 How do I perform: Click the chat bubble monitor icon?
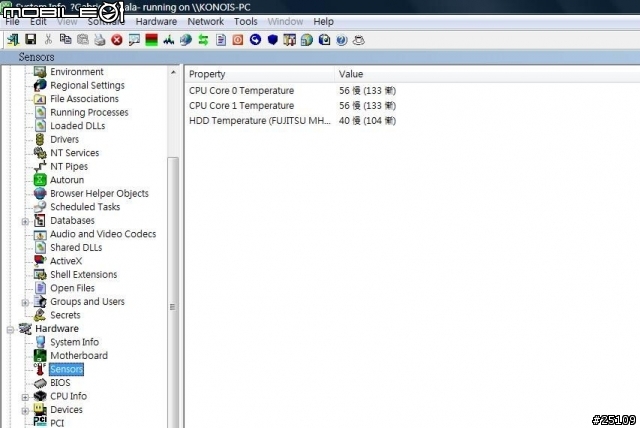[134, 40]
